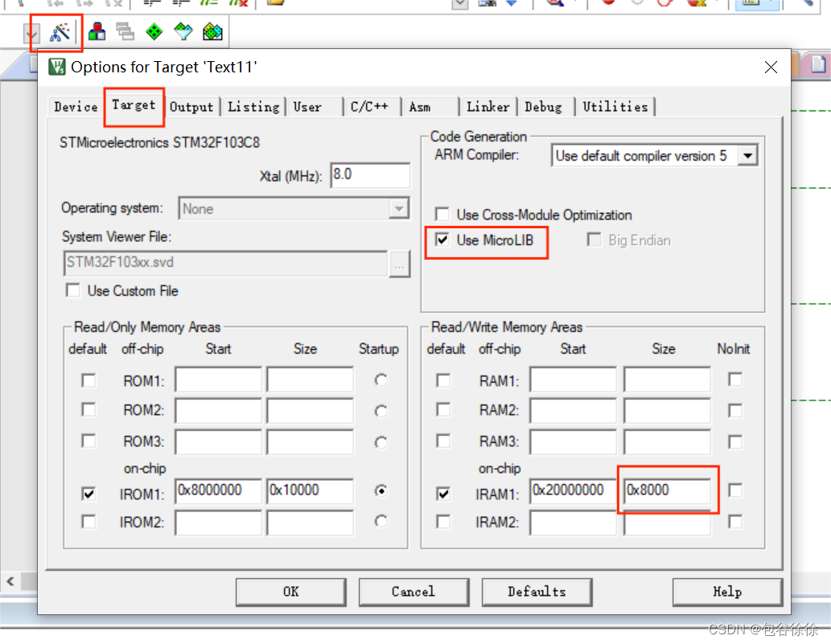Enable NoInit for RAM3
The image size is (831, 644).
(x=735, y=441)
